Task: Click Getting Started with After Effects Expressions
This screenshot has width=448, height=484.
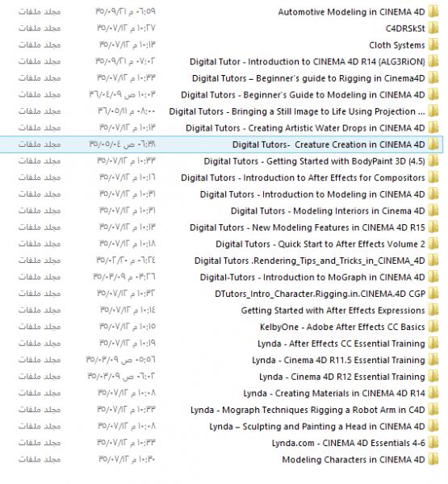Action: [333, 311]
